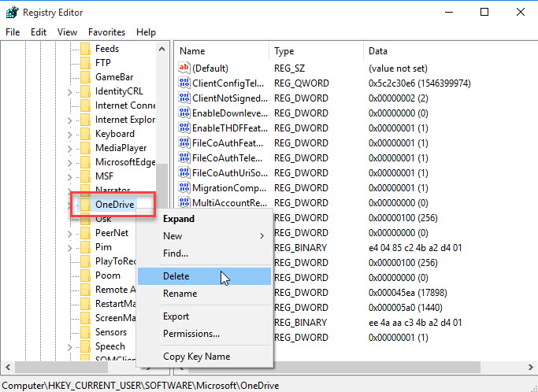This screenshot has width=538, height=392.
Task: Click data value 0x000045ea (17898)
Action: tap(407, 293)
